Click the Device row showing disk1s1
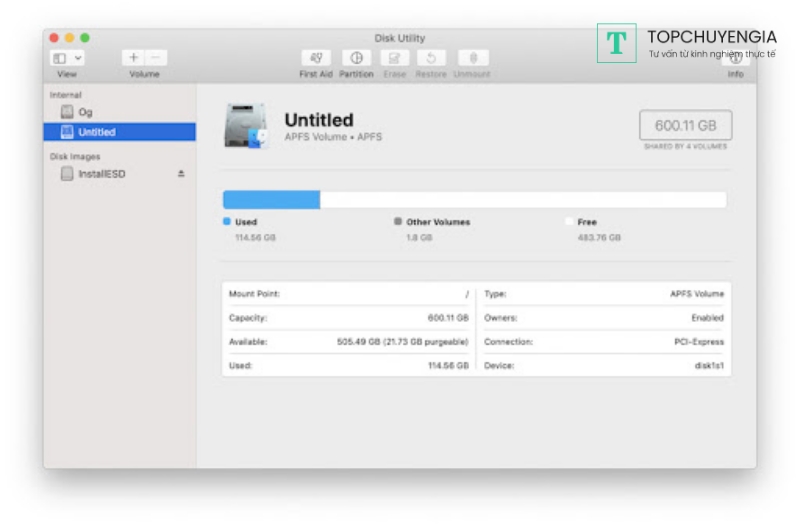 [604, 366]
